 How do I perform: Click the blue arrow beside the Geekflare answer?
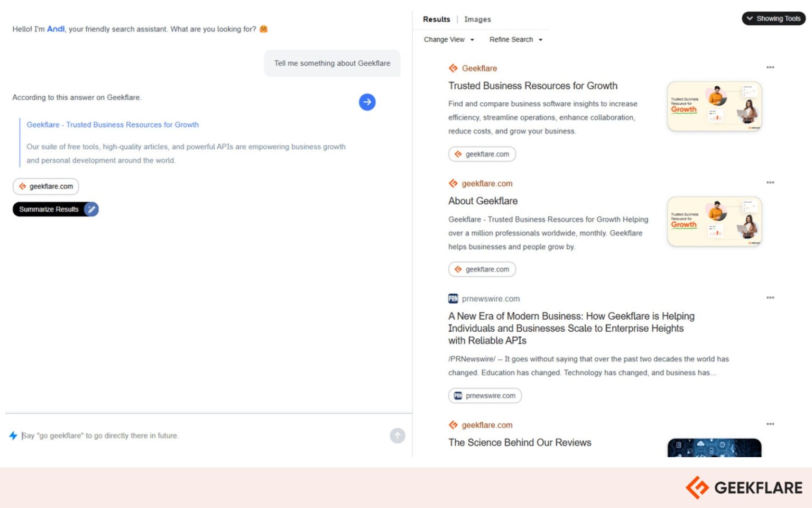click(367, 102)
